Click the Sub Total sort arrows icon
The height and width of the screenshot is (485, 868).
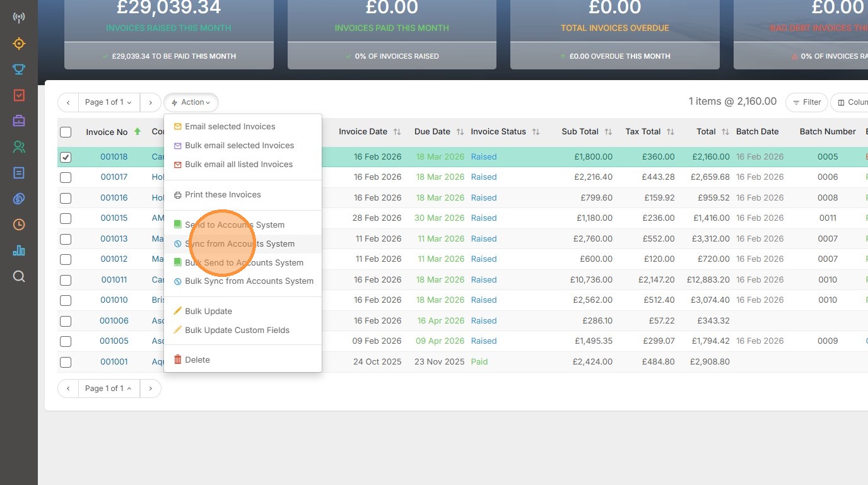click(x=608, y=132)
